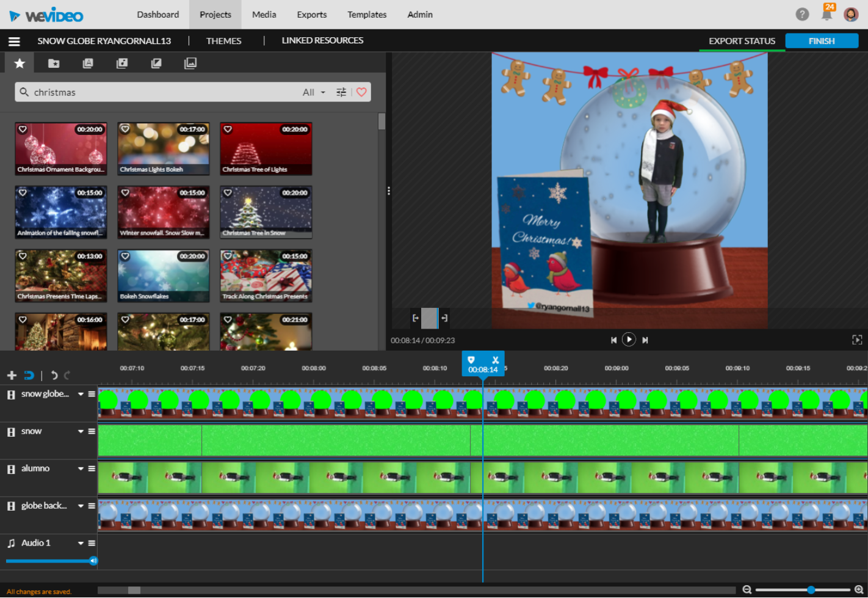Open search filter settings sliders
Viewport: 868px width, 598px height.
341,92
